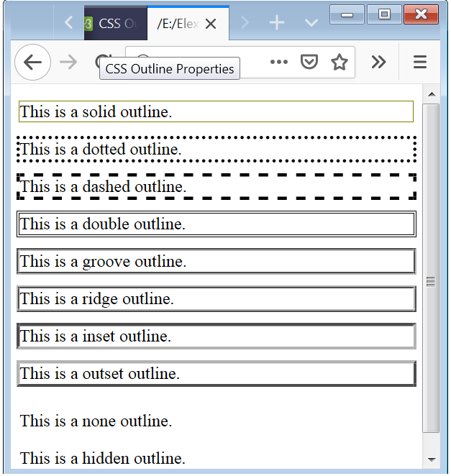Show more toolbar items via double chevron

point(378,62)
